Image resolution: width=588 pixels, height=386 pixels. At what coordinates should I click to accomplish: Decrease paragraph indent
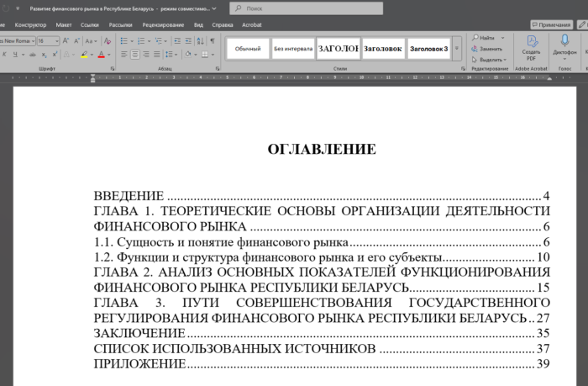coord(177,41)
